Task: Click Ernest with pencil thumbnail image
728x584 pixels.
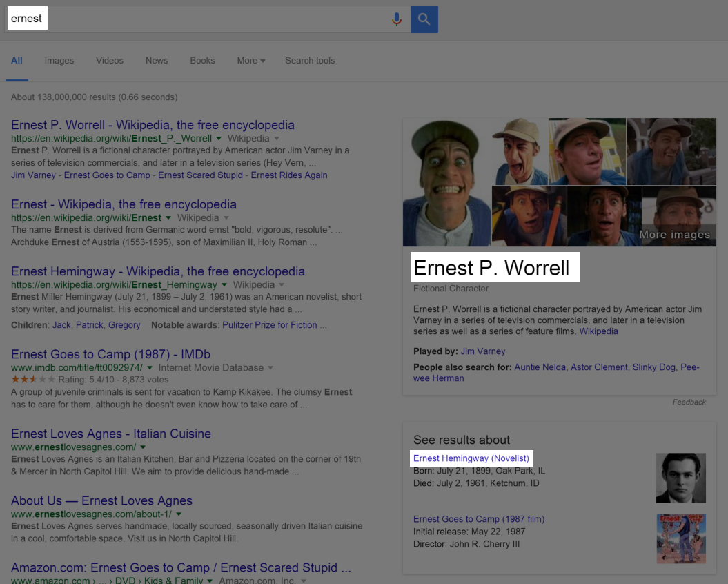Action: click(529, 216)
